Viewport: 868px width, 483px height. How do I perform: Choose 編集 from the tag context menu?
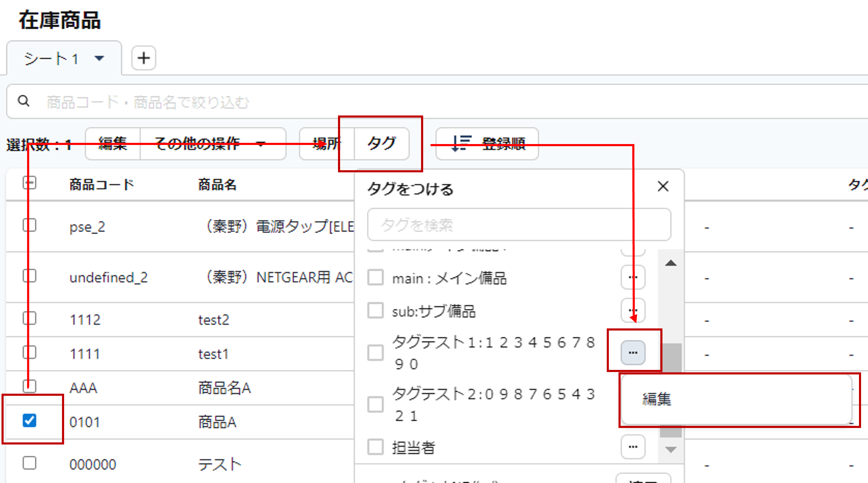coord(656,399)
